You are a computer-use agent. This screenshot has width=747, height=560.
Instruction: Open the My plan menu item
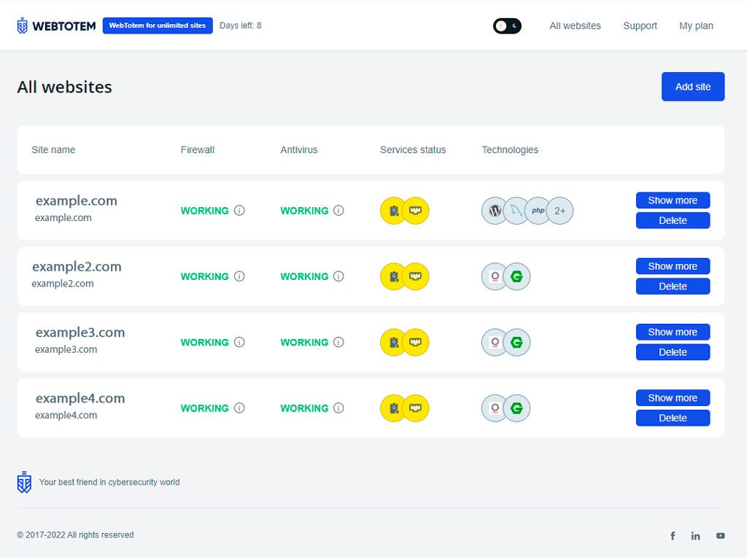[696, 26]
